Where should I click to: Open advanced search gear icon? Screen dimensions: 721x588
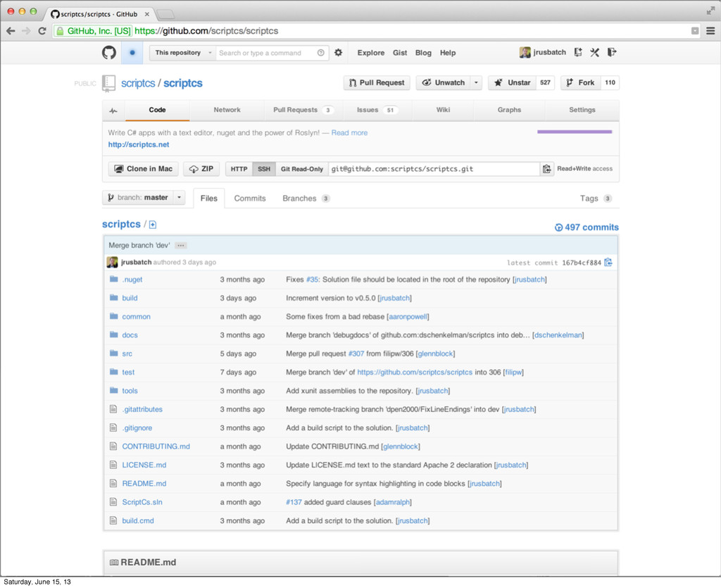point(339,52)
